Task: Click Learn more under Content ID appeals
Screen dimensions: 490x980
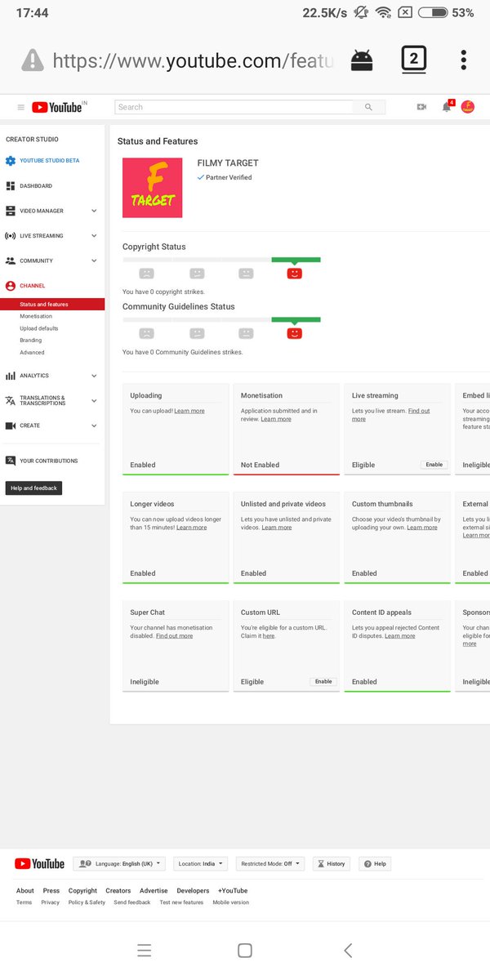Action: (x=400, y=636)
